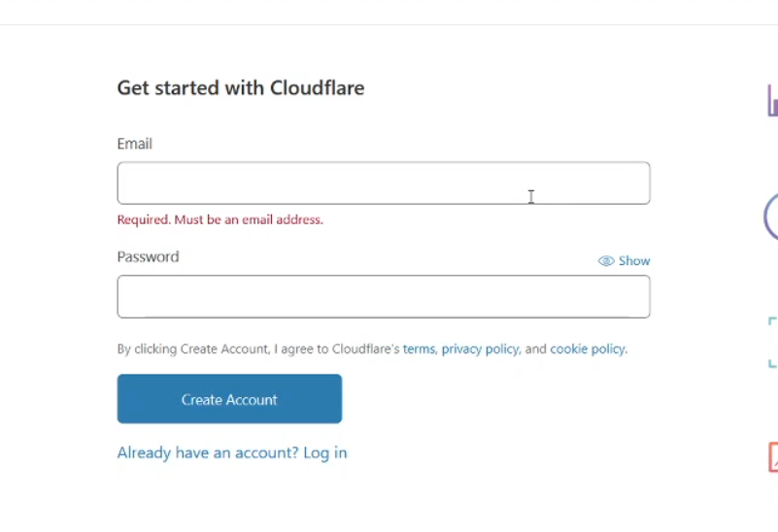Open the Cloudflare terms link
The image size is (778, 532).
[x=419, y=349]
